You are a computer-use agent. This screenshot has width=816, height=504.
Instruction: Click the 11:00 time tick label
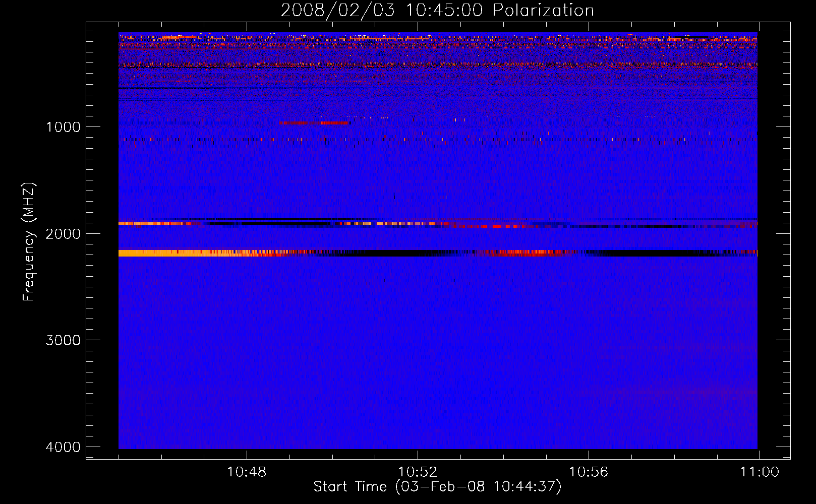[x=760, y=472]
